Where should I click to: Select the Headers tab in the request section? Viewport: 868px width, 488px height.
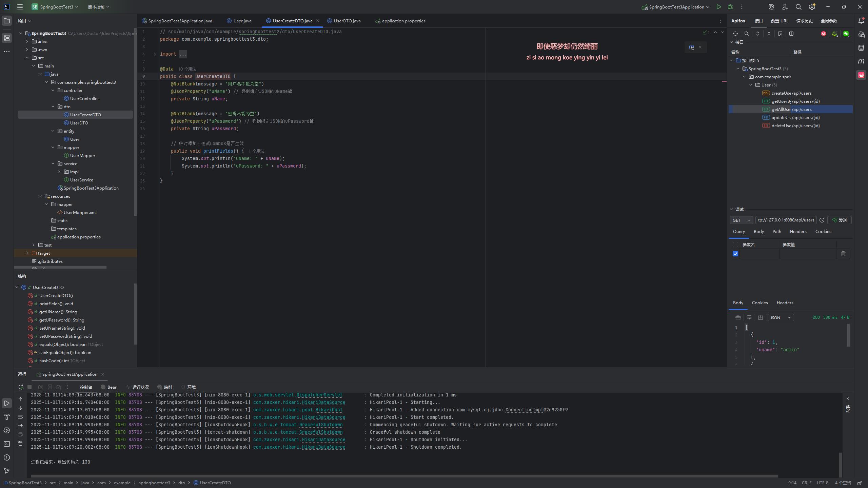[x=798, y=231]
